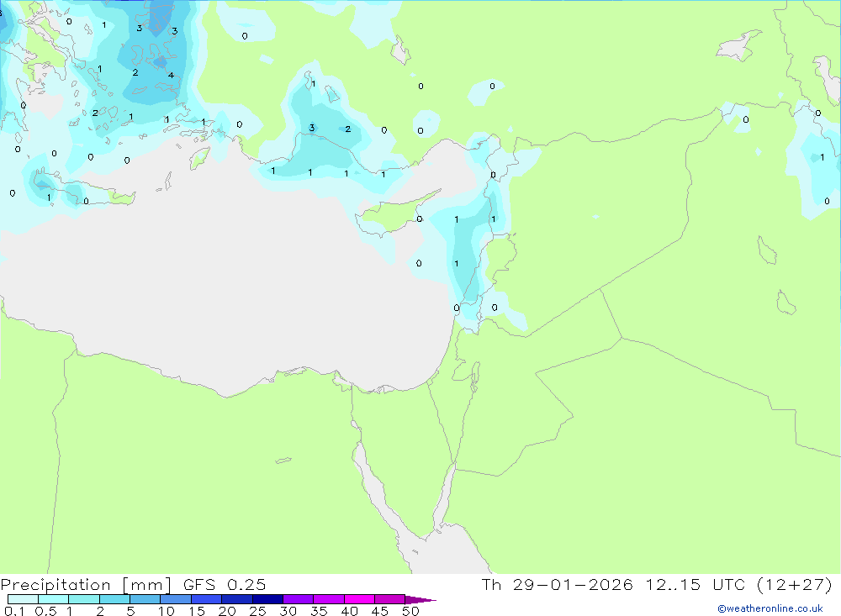Click the legend label "0.5"
This screenshot has width=841, height=616.
click(45, 611)
